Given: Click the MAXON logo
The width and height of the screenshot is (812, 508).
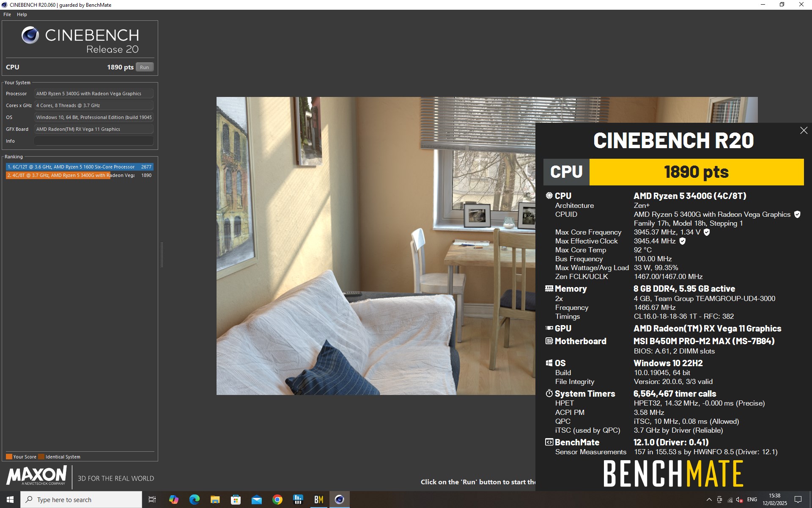Looking at the screenshot, I should (36, 475).
